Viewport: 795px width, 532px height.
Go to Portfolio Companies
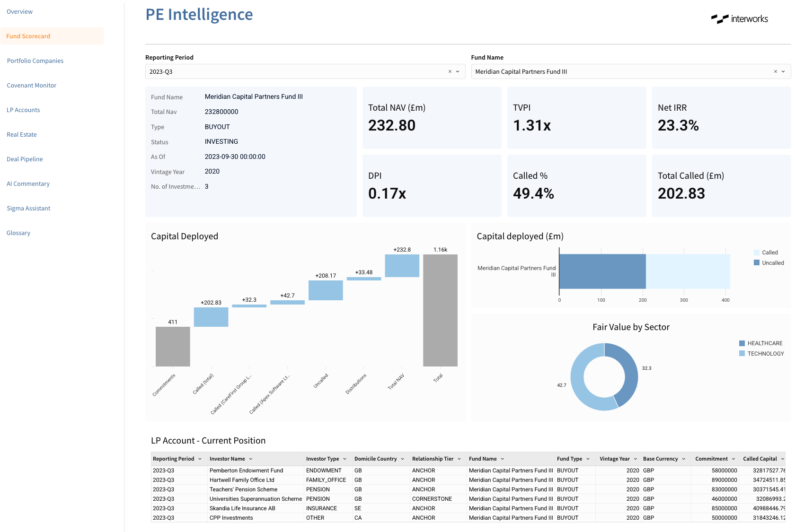pos(35,61)
